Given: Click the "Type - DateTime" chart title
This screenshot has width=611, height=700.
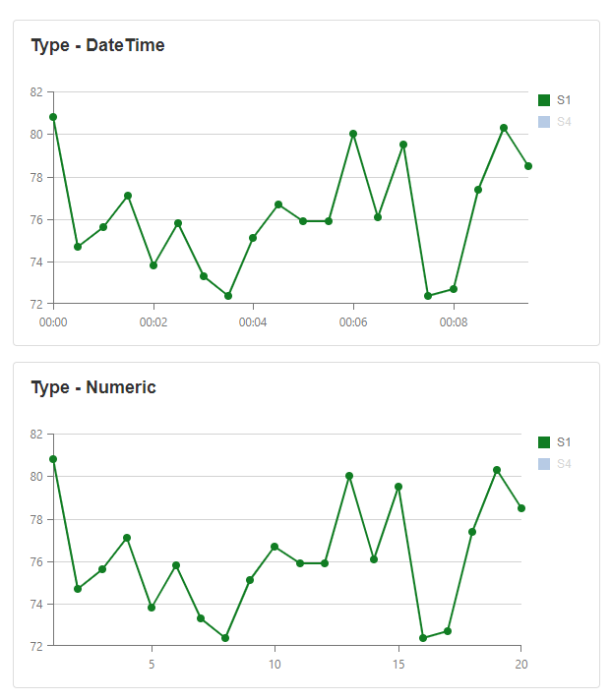Looking at the screenshot, I should point(97,45).
